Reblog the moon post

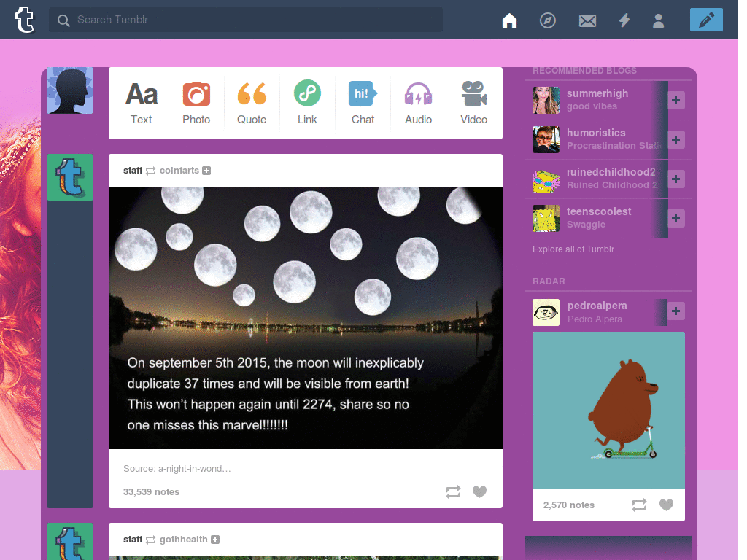tap(453, 492)
